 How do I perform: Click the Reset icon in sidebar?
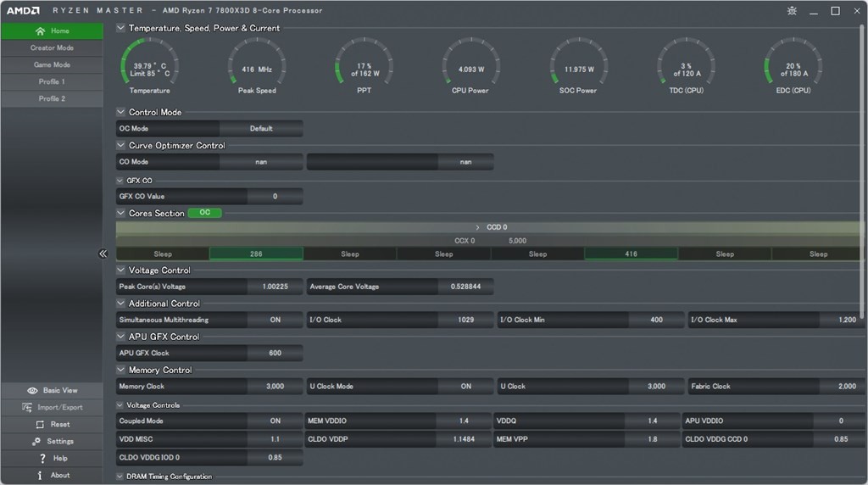tap(40, 425)
